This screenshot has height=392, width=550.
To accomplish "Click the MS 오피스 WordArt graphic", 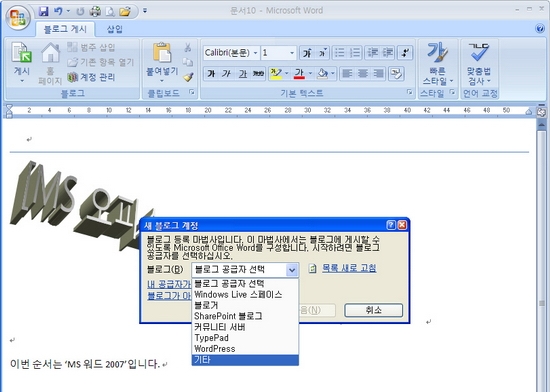I will point(81,207).
